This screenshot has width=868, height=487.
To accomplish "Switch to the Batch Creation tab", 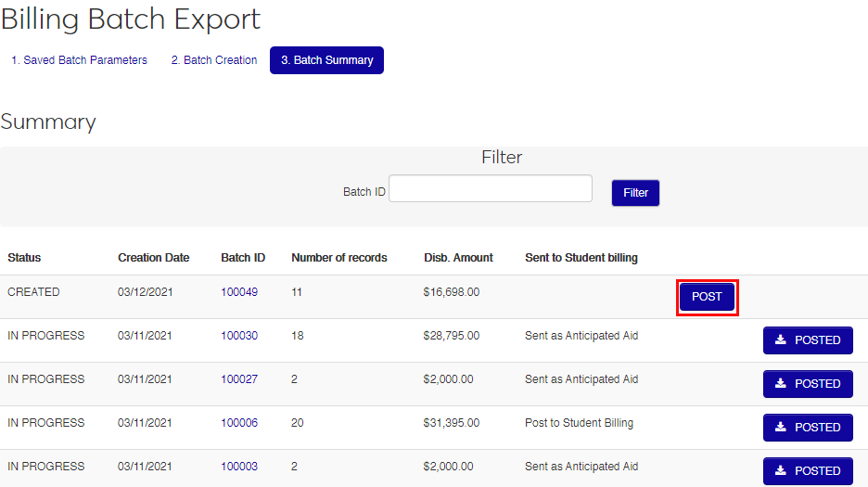I will pyautogui.click(x=214, y=60).
